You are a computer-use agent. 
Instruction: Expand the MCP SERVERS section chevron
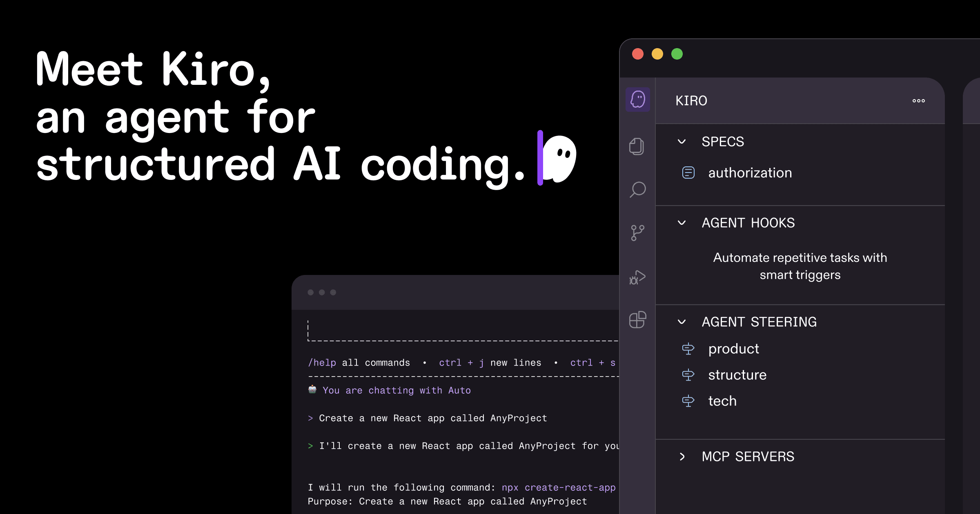tap(682, 456)
